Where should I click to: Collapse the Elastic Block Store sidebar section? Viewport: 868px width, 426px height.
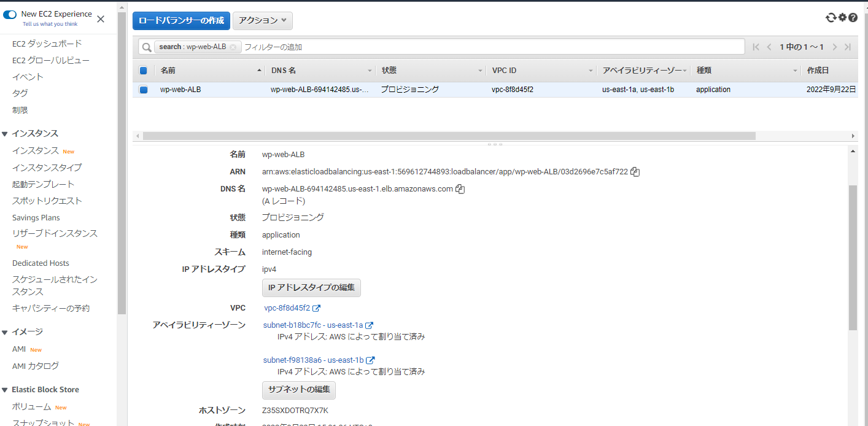[x=5, y=390]
